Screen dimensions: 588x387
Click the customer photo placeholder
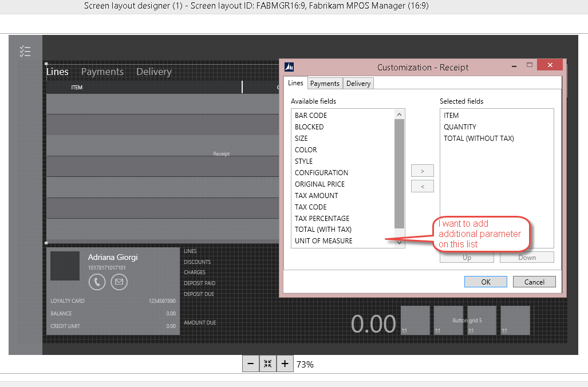(65, 266)
